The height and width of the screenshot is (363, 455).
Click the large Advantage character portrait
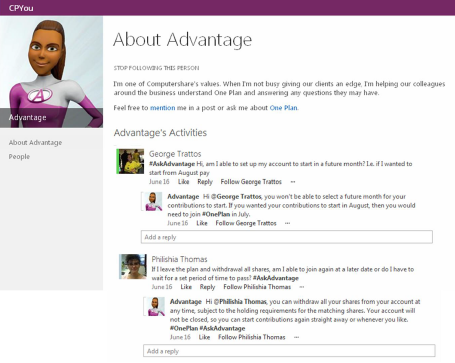(52, 72)
